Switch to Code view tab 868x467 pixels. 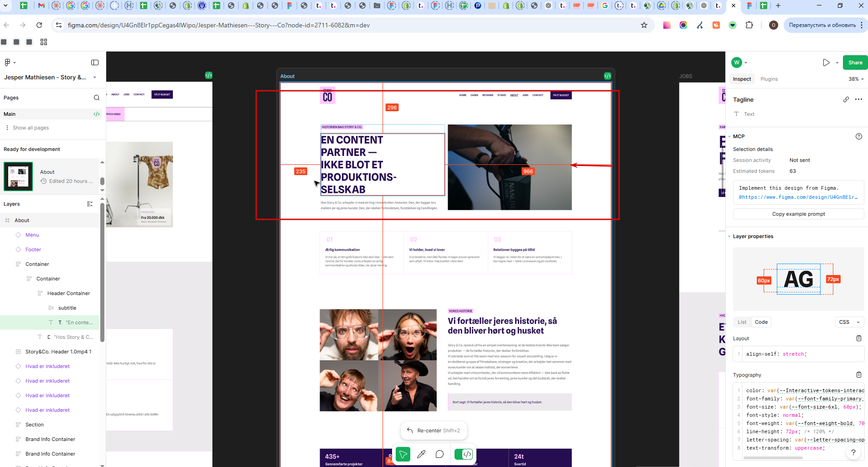761,322
